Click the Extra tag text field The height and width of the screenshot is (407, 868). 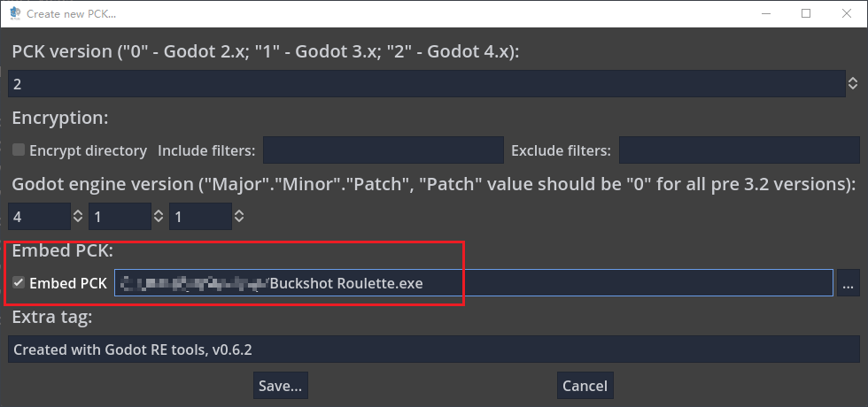coord(434,349)
